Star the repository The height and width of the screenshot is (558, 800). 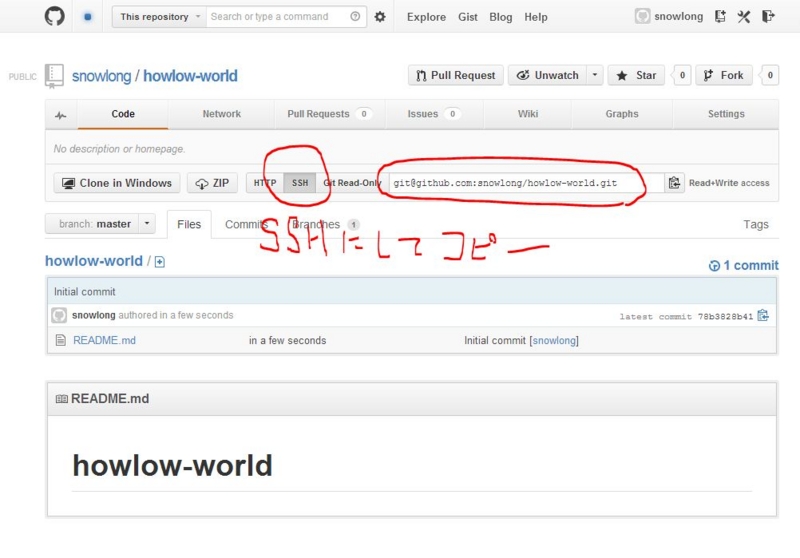(x=636, y=75)
